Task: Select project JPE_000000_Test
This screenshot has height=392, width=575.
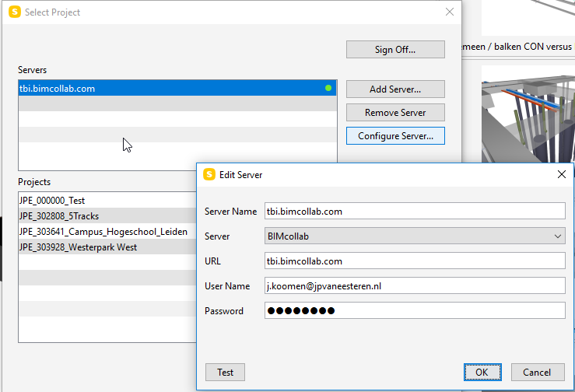Action: pyautogui.click(x=107, y=200)
